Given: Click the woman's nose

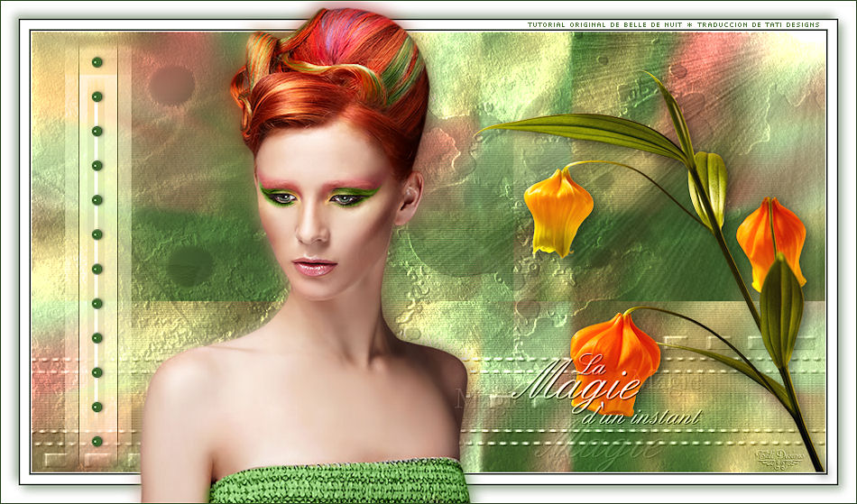Looking at the screenshot, I should click(312, 229).
